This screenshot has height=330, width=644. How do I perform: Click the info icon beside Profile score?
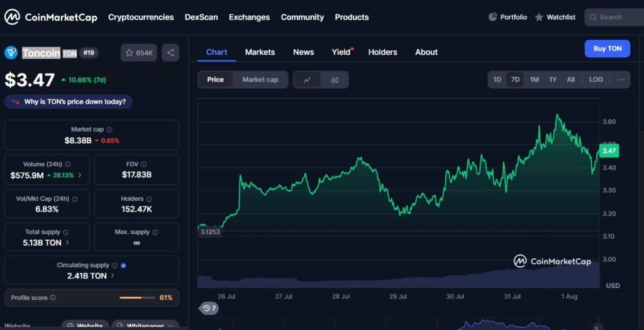click(x=53, y=297)
